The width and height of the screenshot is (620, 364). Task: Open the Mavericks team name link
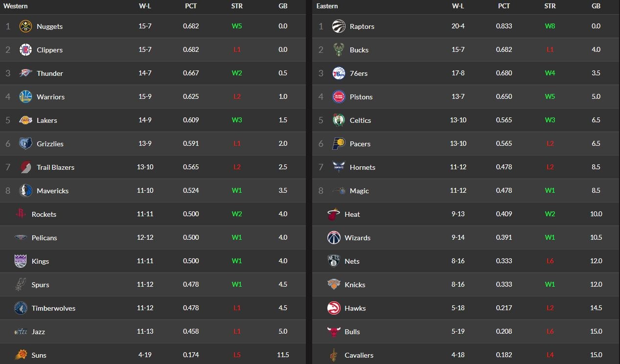[x=52, y=191]
